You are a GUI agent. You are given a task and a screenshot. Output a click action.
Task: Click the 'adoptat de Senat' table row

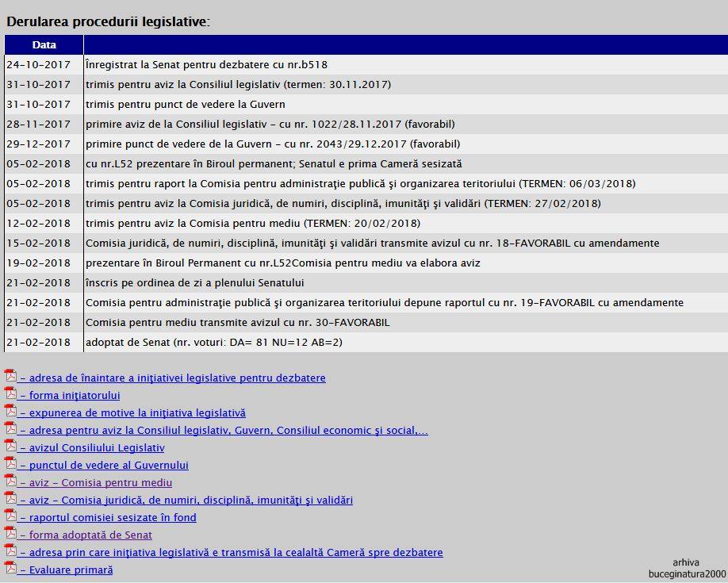(x=214, y=343)
